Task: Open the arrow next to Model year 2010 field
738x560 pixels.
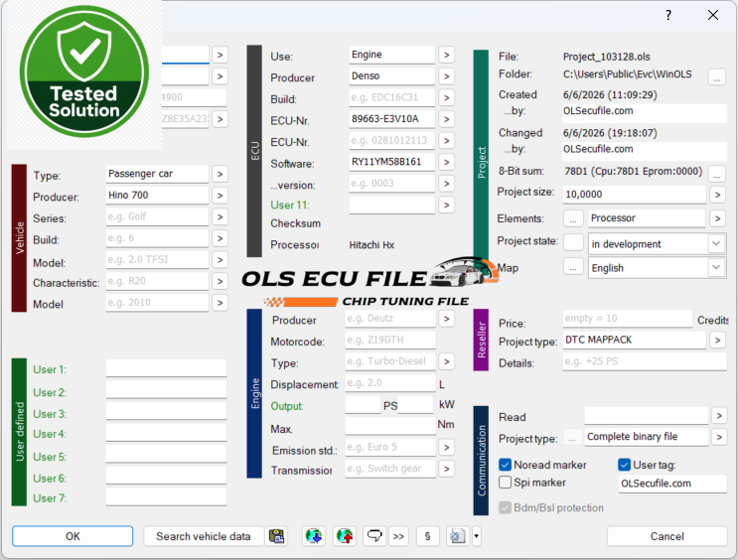Action: (x=220, y=303)
